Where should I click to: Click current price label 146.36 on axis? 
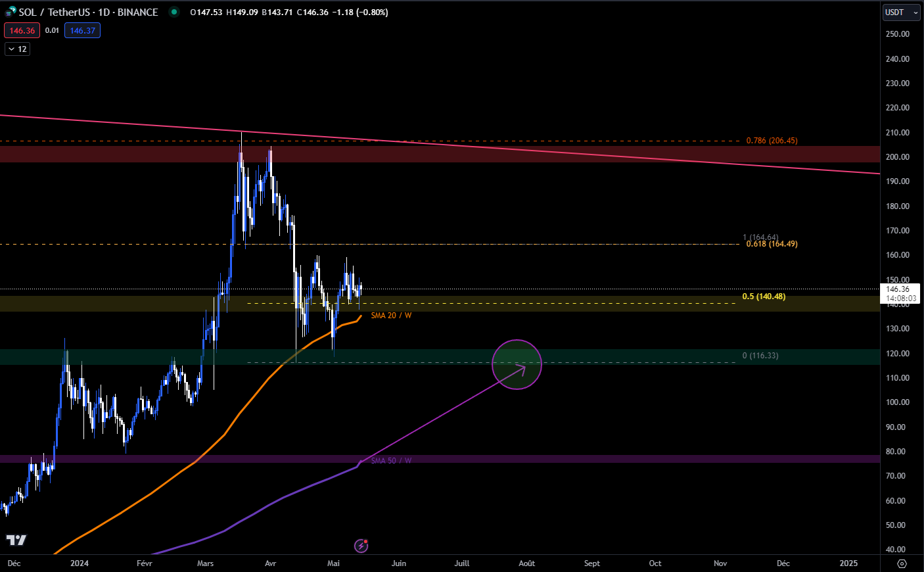pyautogui.click(x=898, y=289)
